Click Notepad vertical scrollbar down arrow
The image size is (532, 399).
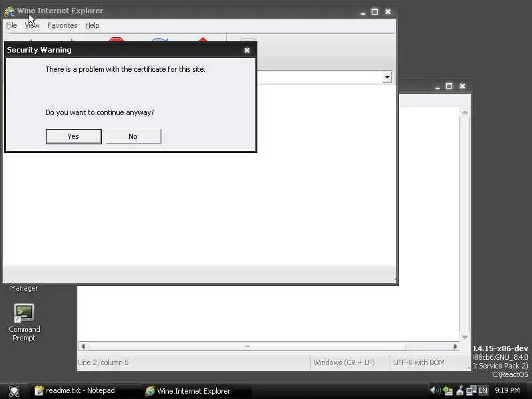465,337
